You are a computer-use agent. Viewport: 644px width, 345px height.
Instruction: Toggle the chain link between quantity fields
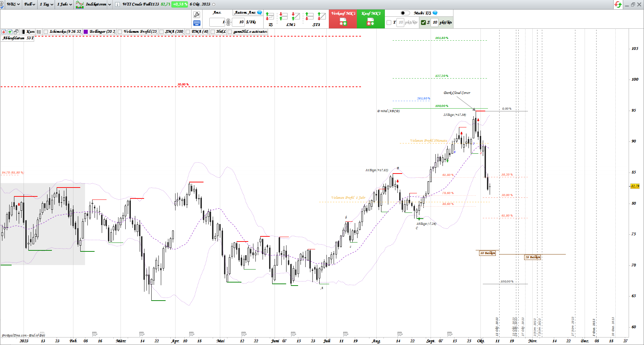[x=228, y=22]
